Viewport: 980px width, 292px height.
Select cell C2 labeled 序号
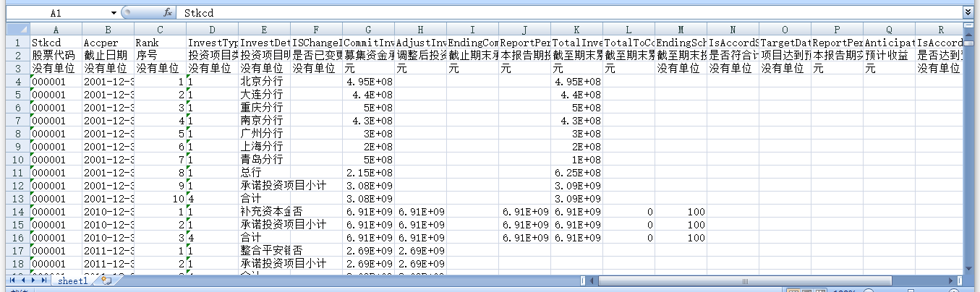(160, 56)
